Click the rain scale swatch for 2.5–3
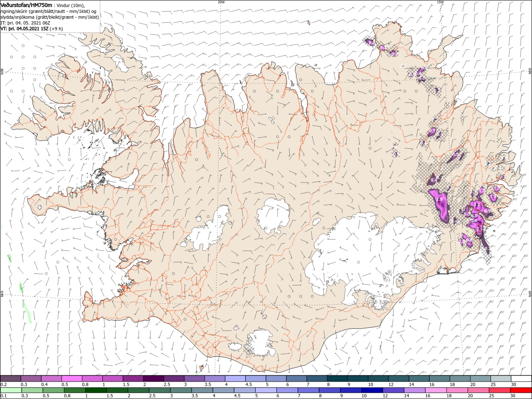Screen dimensions: 532x399 [160, 390]
